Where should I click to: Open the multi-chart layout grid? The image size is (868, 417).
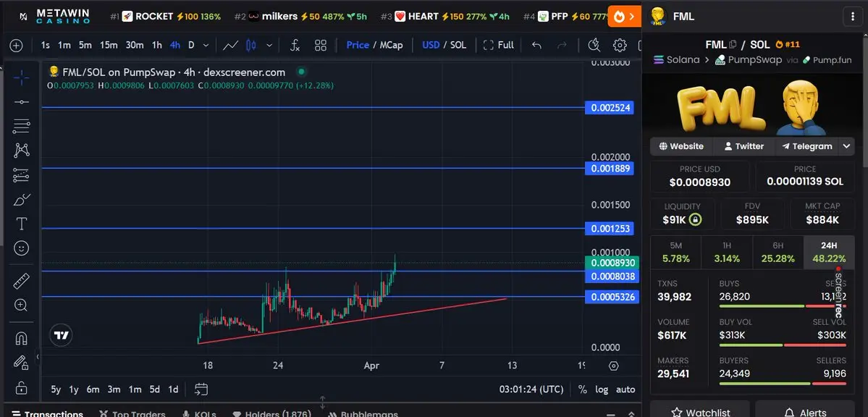pos(321,46)
